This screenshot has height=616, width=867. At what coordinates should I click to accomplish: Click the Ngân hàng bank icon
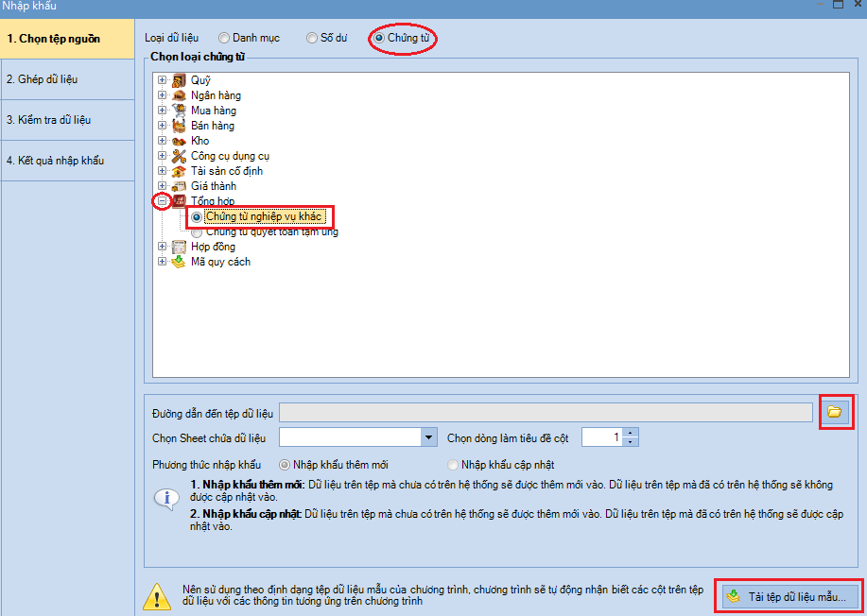179,95
